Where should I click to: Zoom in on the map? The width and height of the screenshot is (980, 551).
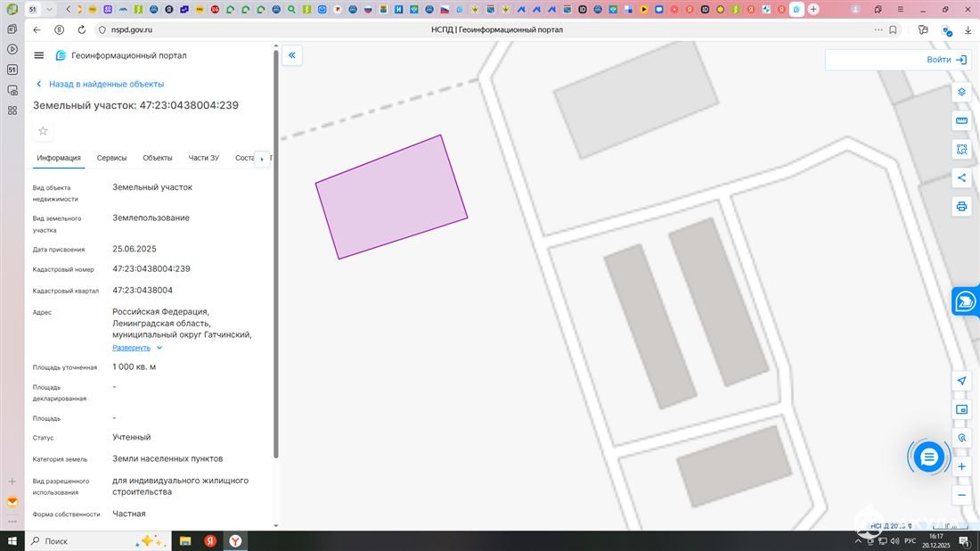coord(961,466)
